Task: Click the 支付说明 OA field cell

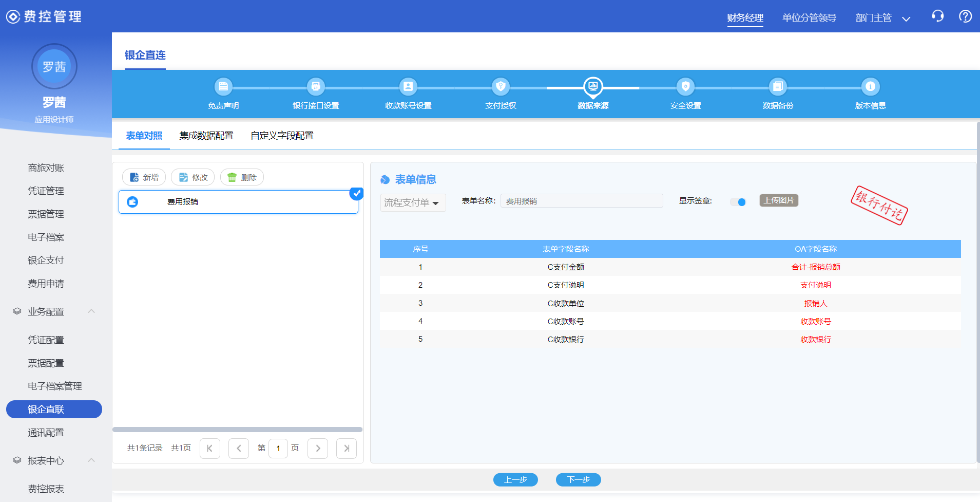Action: pos(816,285)
